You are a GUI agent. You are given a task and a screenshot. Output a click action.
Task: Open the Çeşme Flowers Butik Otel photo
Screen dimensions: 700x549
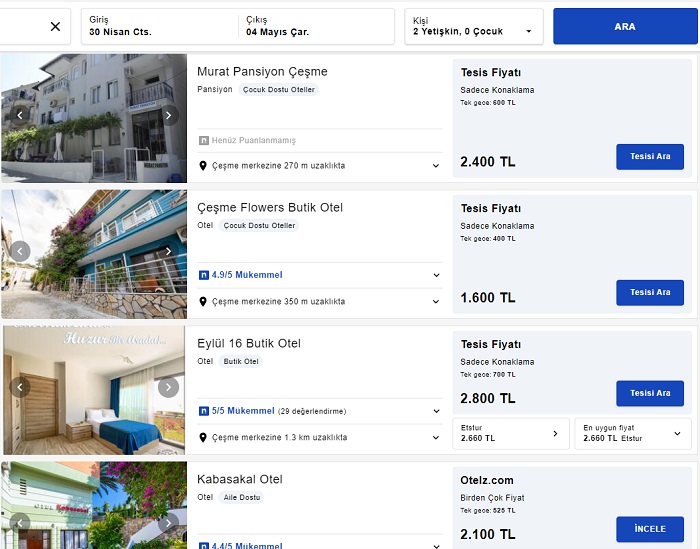click(94, 254)
